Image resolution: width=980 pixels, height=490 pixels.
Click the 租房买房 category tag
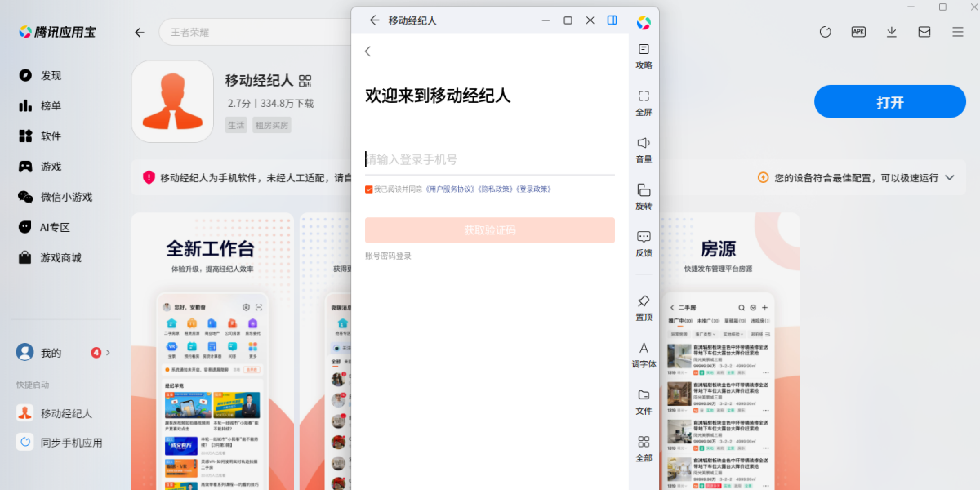coord(272,125)
